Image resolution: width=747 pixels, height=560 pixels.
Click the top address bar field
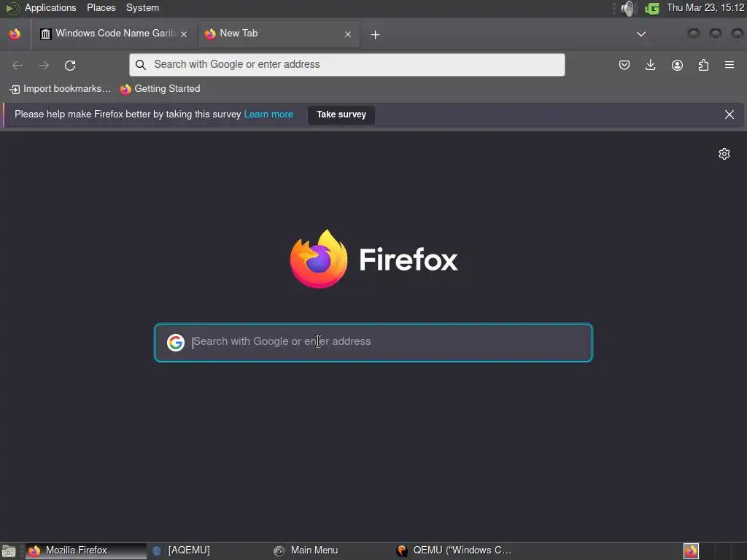click(x=347, y=65)
